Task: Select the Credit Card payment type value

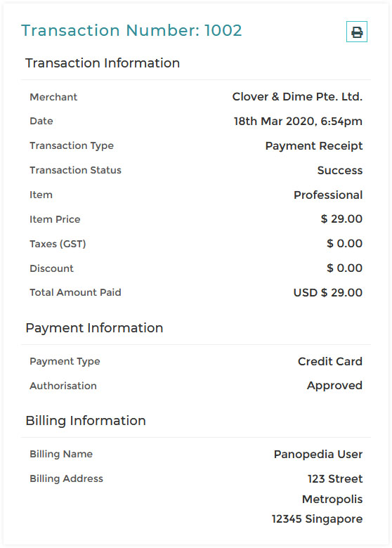Action: (x=330, y=361)
